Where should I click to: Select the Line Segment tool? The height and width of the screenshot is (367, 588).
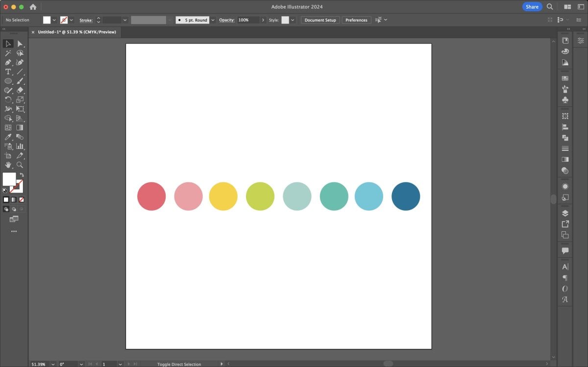coord(20,72)
